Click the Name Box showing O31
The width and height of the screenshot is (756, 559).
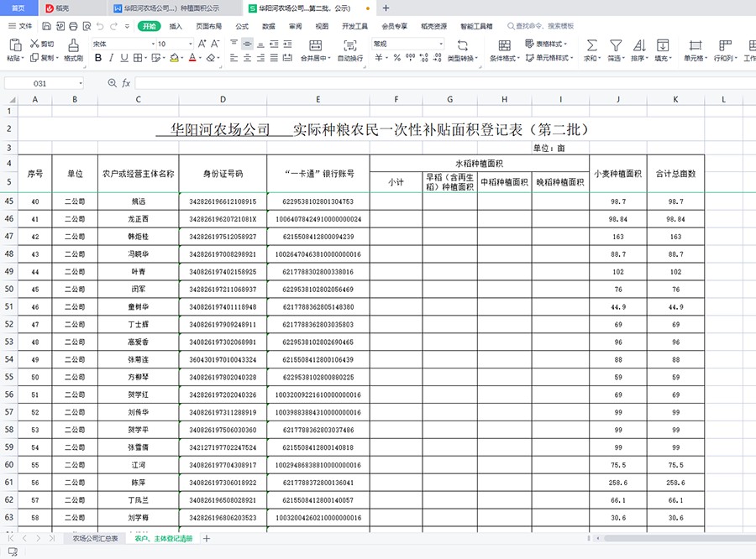tap(44, 83)
